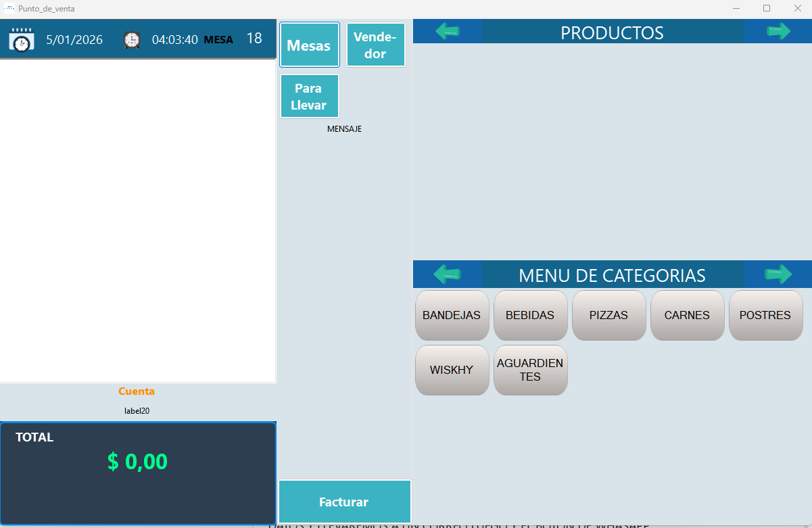Click the Punto_de_venta app icon in title bar
The image size is (812, 528).
click(x=9, y=8)
